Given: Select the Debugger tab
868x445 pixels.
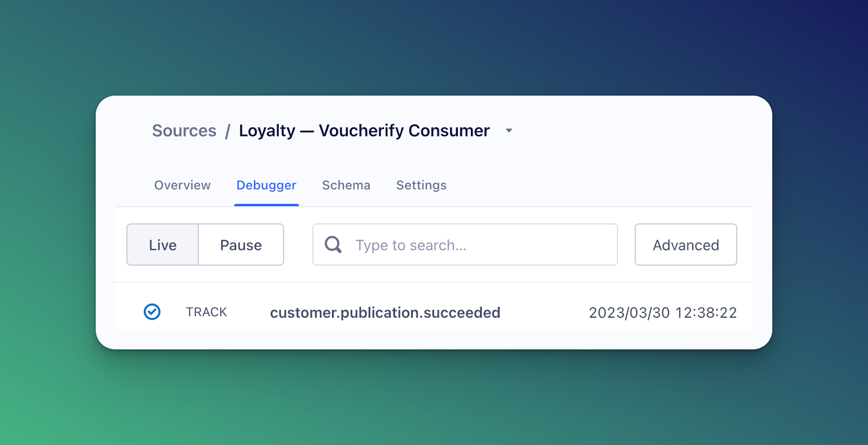Looking at the screenshot, I should coord(266,185).
